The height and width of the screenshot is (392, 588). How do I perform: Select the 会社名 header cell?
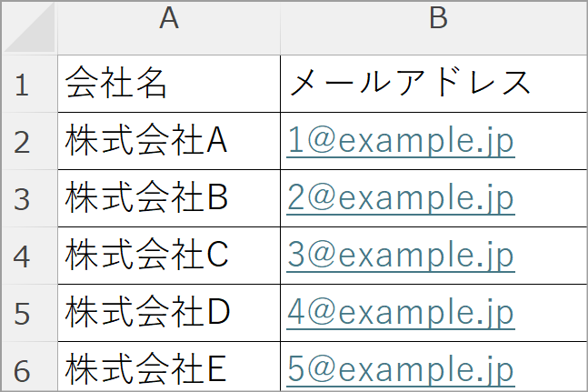pyautogui.click(x=169, y=84)
